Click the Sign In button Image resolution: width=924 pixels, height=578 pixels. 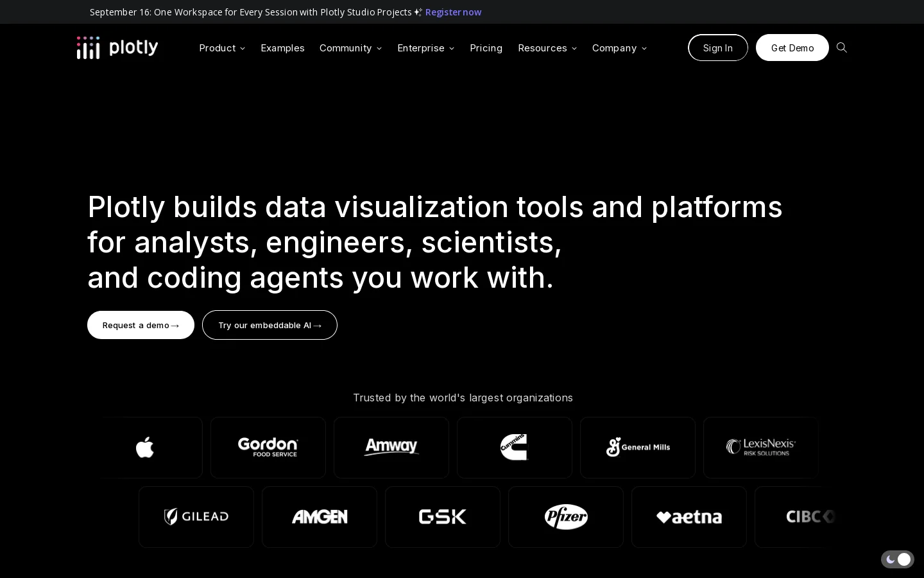(x=717, y=48)
